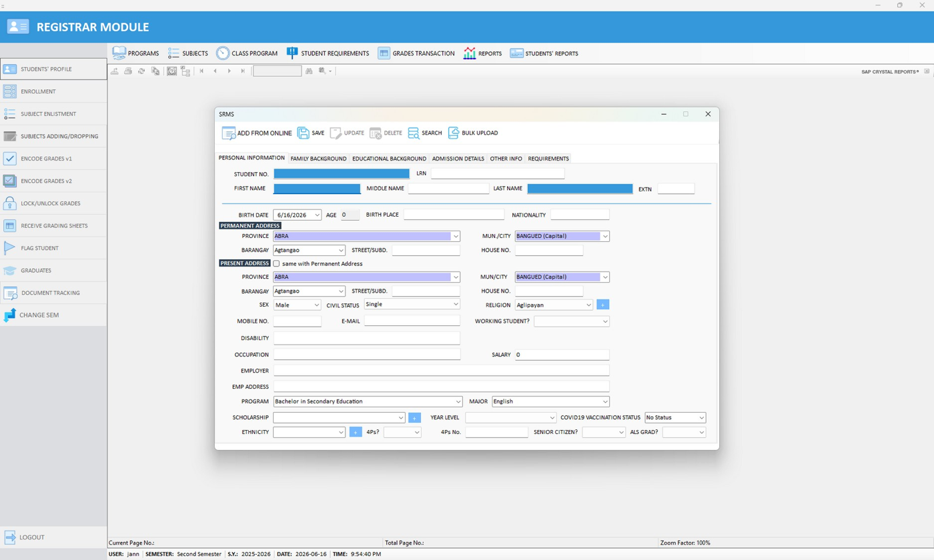The image size is (934, 560).
Task: Open Subjects Adding/Dropping in sidebar
Action: point(53,136)
